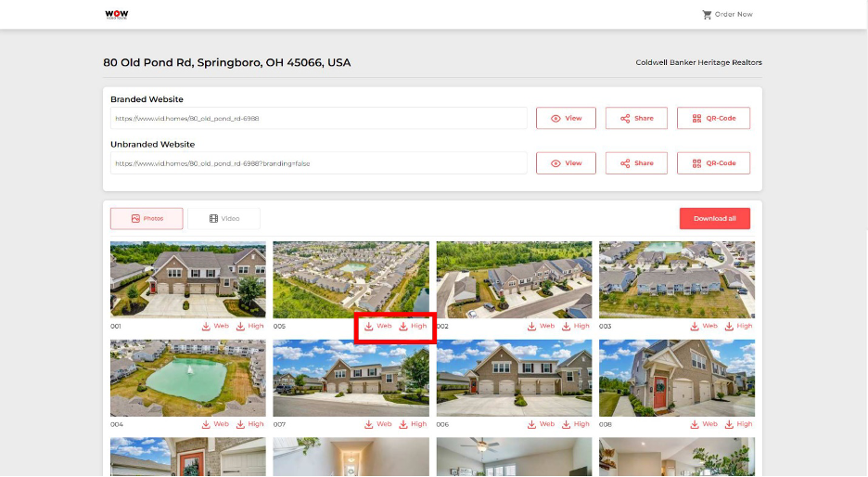Open the Order Now shopping cart
This screenshot has height=477, width=868.
coord(727,15)
